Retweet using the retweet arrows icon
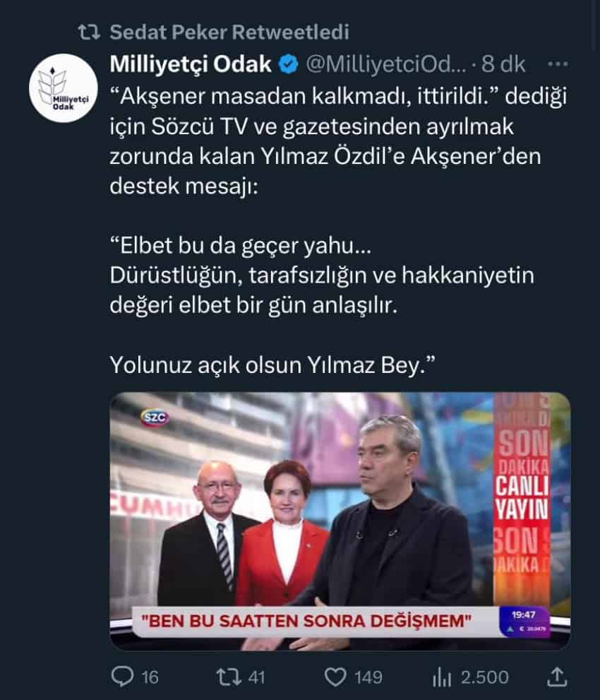The image size is (600, 700). point(227,677)
